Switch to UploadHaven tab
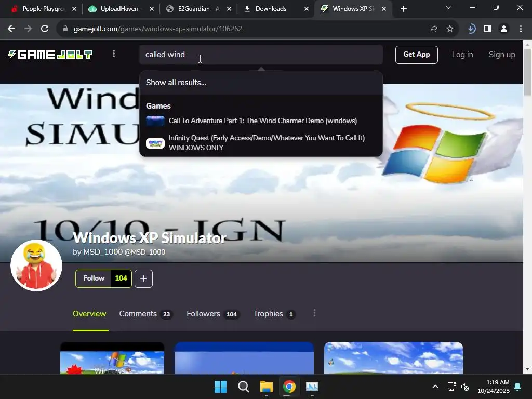This screenshot has height=399, width=532. click(119, 9)
